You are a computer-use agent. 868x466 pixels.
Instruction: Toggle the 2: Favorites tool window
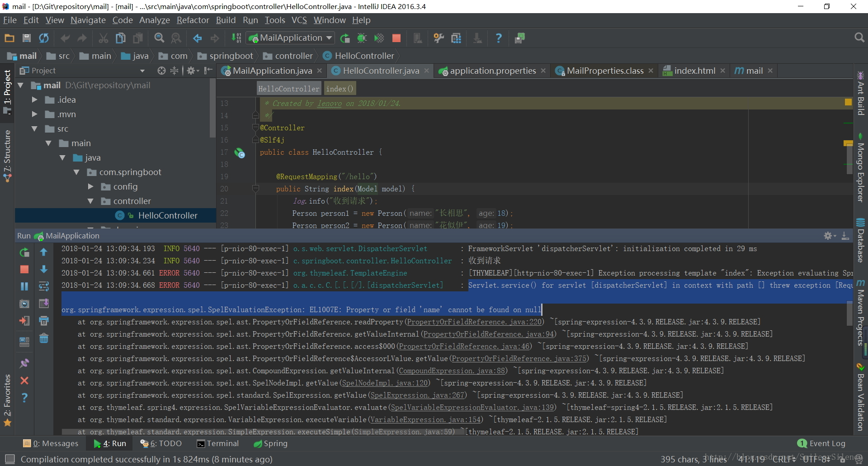click(x=7, y=400)
